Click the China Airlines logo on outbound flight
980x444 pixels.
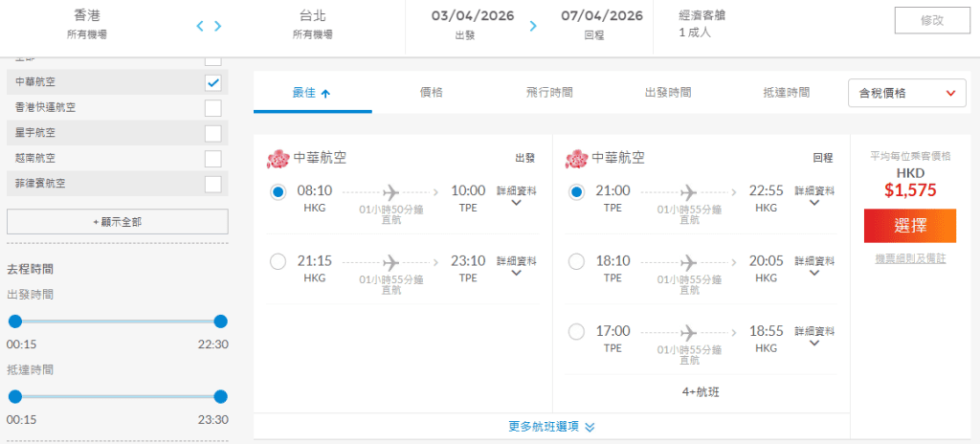[278, 158]
